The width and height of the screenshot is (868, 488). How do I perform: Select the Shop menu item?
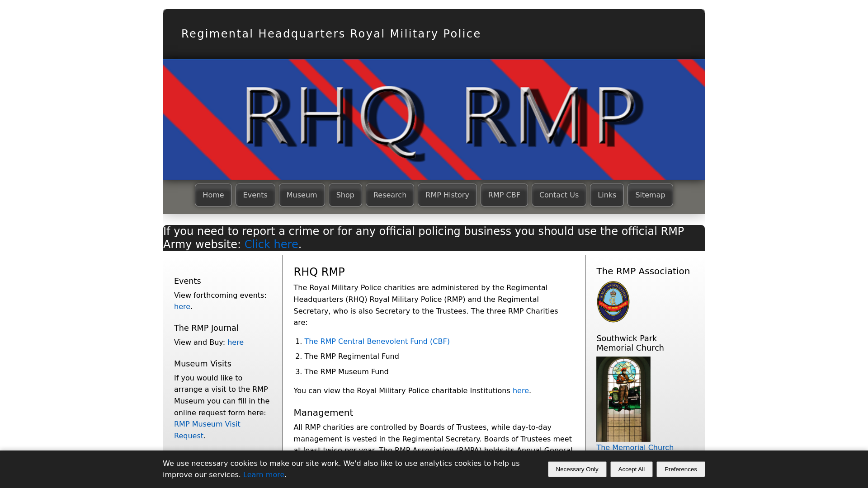(345, 195)
